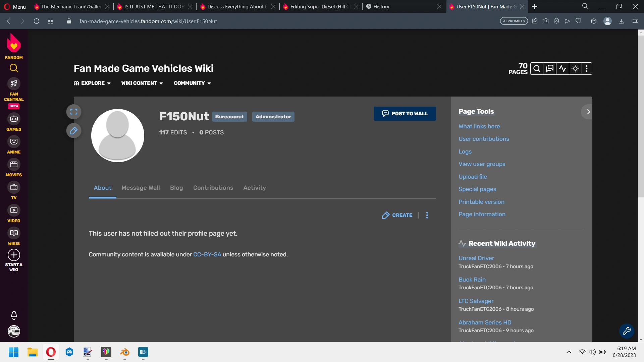Launch Opera from the taskbar
644x362 pixels.
(51, 352)
